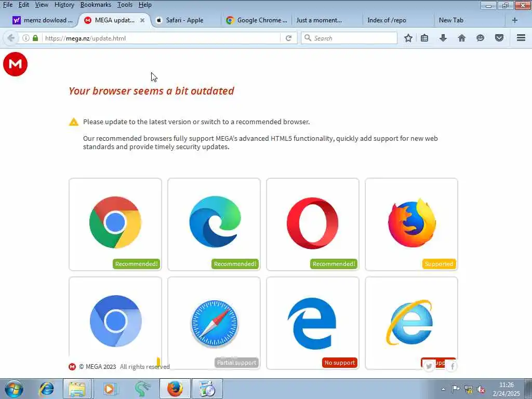
Task: Open Windows Media Player in taskbar
Action: tap(109, 389)
